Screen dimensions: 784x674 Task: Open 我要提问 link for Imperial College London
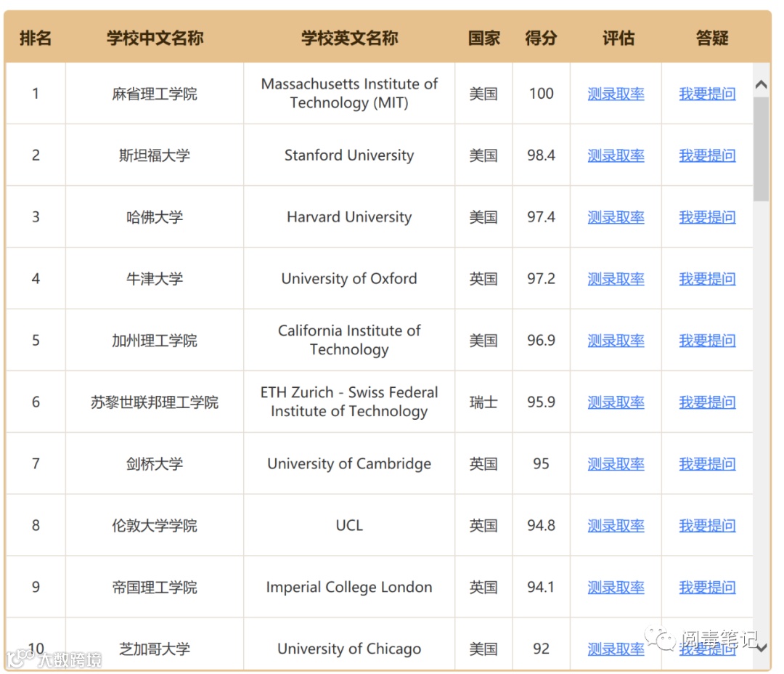tap(707, 588)
